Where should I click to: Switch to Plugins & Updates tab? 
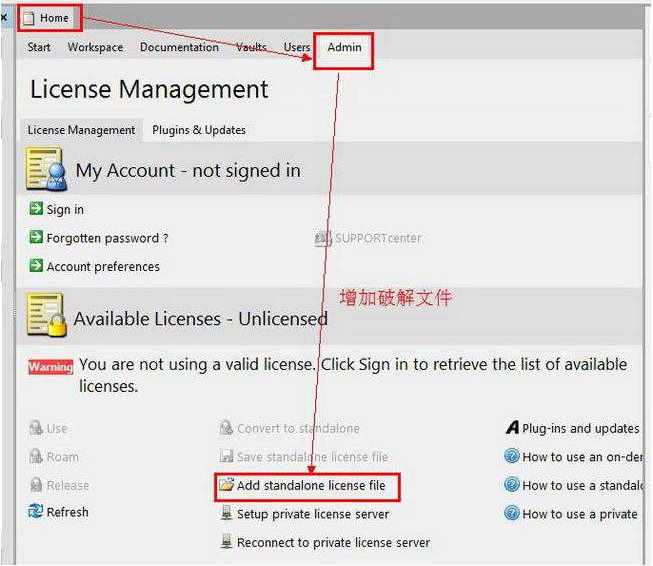199,130
